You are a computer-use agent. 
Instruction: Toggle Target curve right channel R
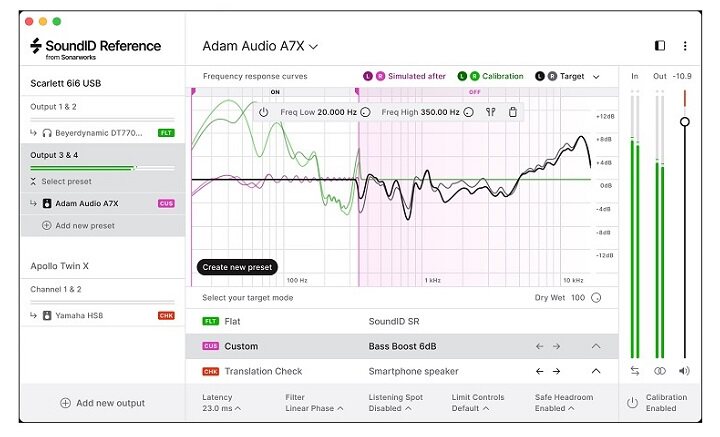pos(551,76)
